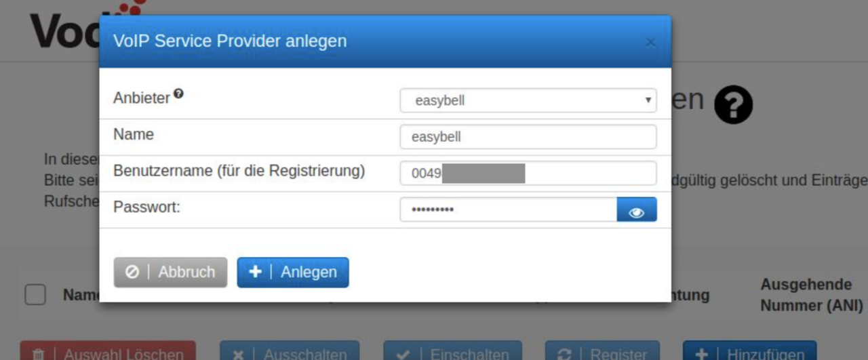This screenshot has width=868, height=360.
Task: Click the Hinzufügen add button
Action: point(749,353)
